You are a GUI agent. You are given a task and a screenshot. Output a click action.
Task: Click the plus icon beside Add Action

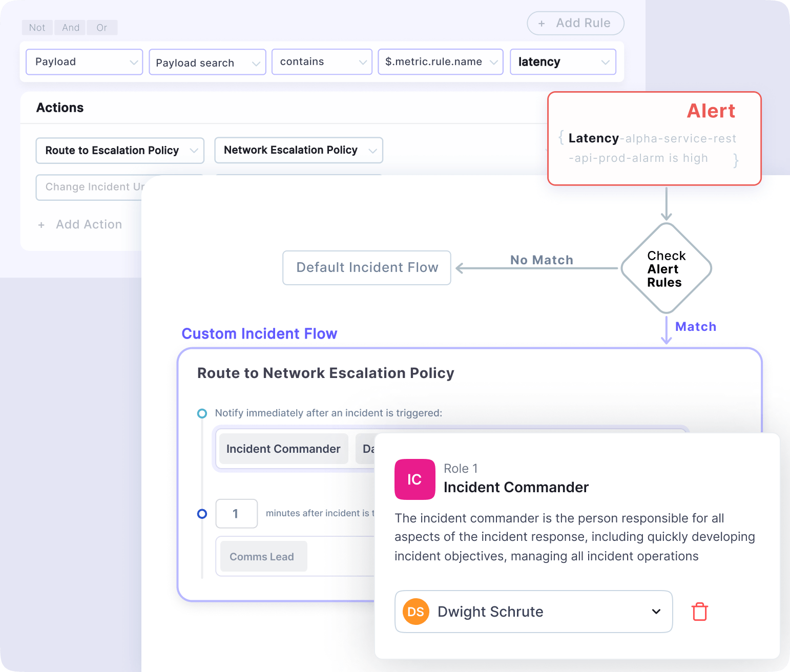pos(41,224)
